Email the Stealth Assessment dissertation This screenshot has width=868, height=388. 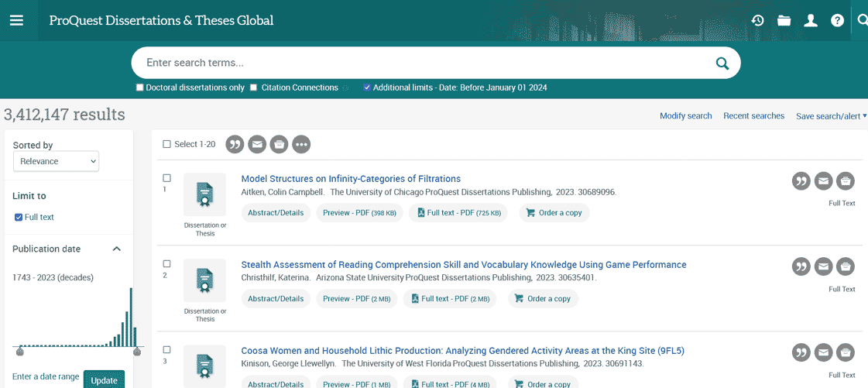tap(823, 266)
